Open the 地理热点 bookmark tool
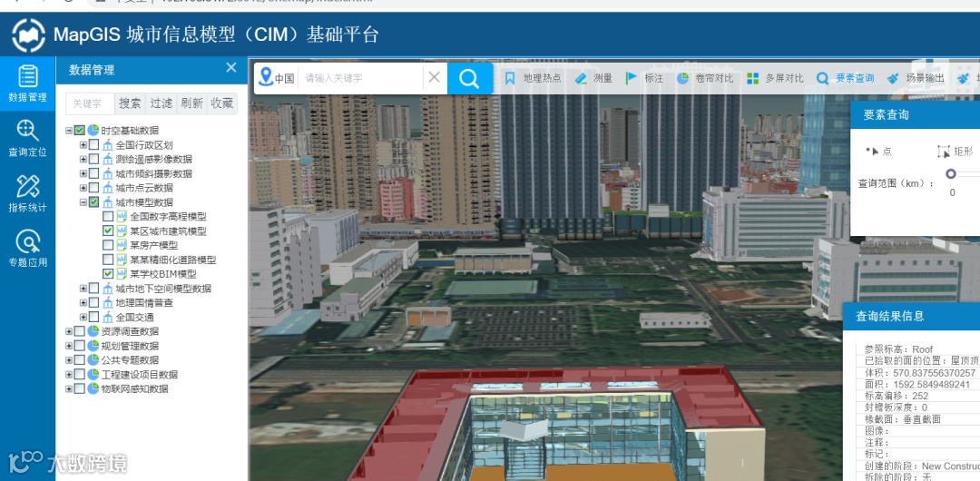The image size is (980, 481). point(533,78)
